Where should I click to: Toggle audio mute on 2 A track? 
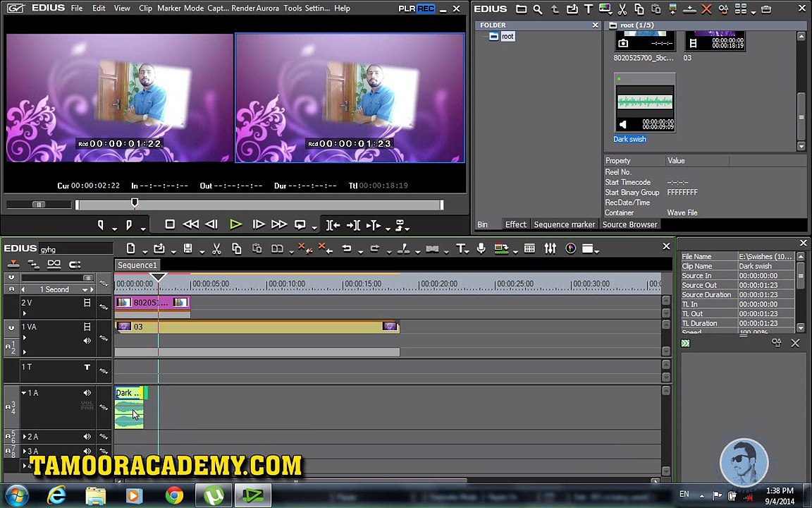pos(87,437)
